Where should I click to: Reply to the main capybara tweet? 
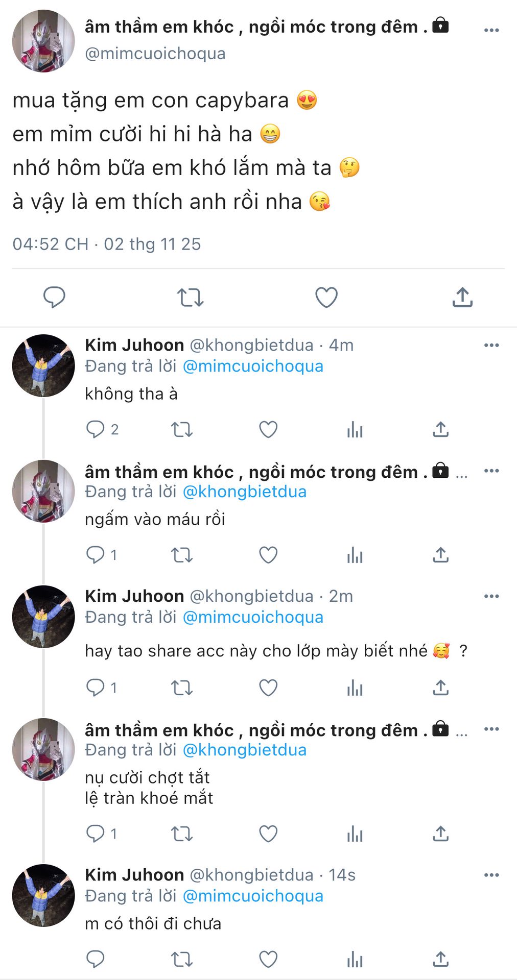[x=54, y=297]
